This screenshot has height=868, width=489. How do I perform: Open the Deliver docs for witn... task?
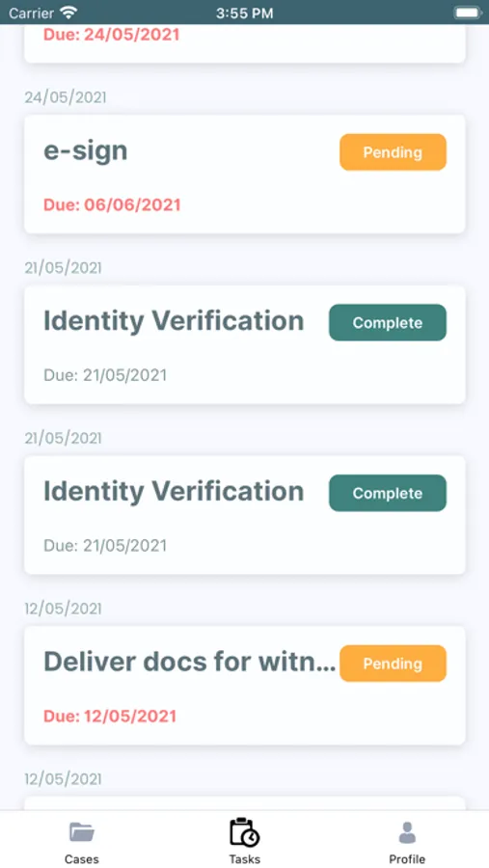[x=245, y=686]
